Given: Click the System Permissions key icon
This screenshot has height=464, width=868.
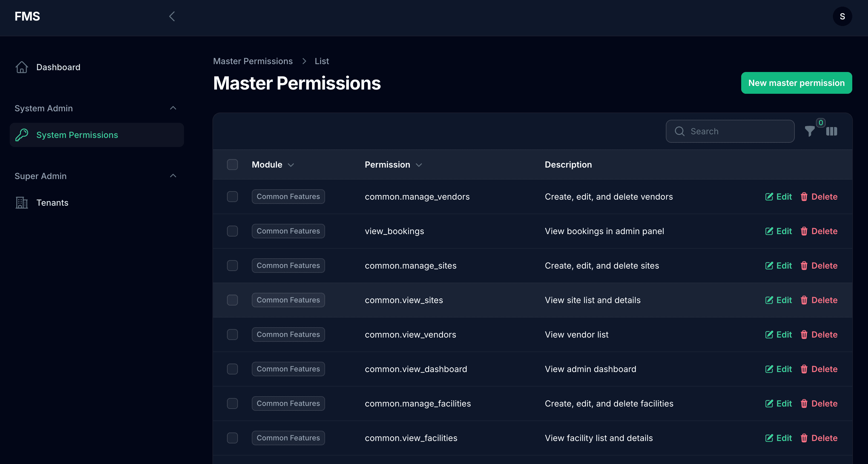Looking at the screenshot, I should click(x=21, y=135).
